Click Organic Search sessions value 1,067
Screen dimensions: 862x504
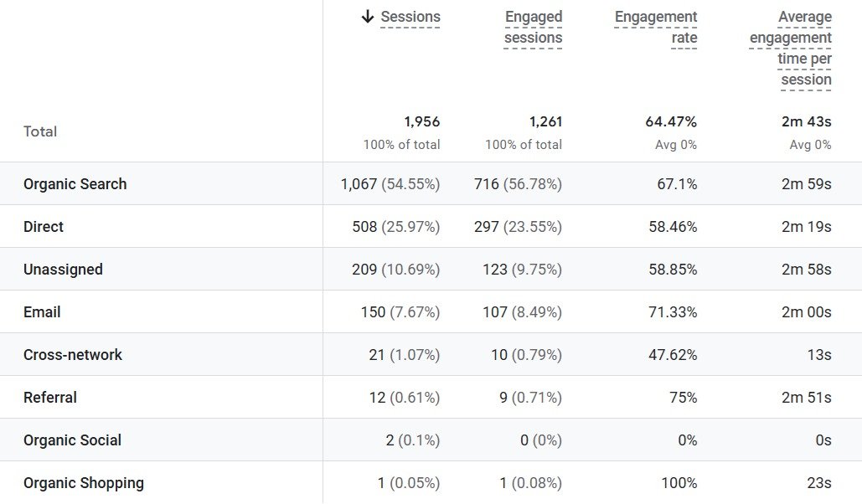tap(359, 184)
